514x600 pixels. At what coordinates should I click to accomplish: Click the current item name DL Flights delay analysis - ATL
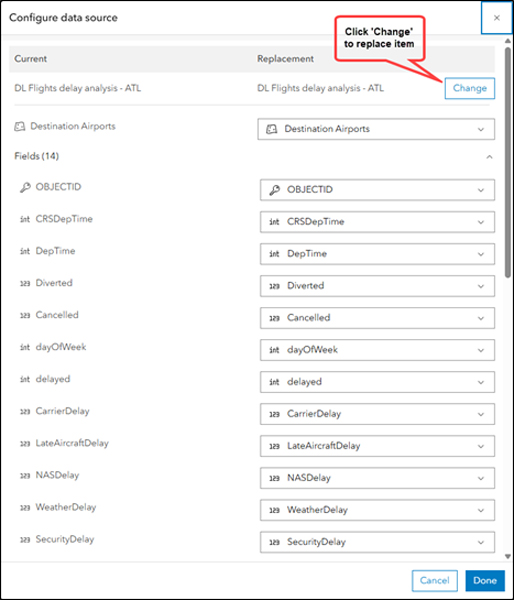coord(77,88)
